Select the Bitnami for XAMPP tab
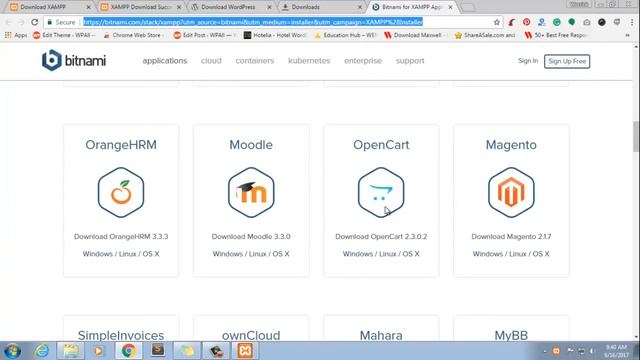Image resolution: width=640 pixels, height=360 pixels. point(412,7)
